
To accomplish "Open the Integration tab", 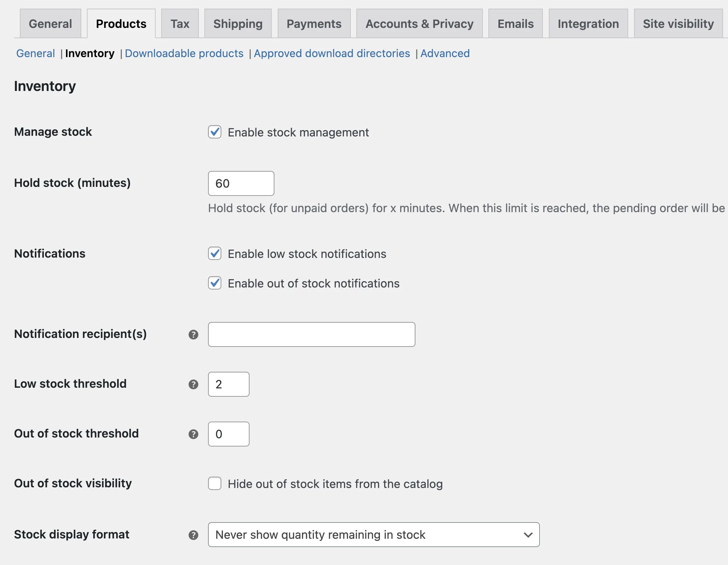I will coord(588,24).
